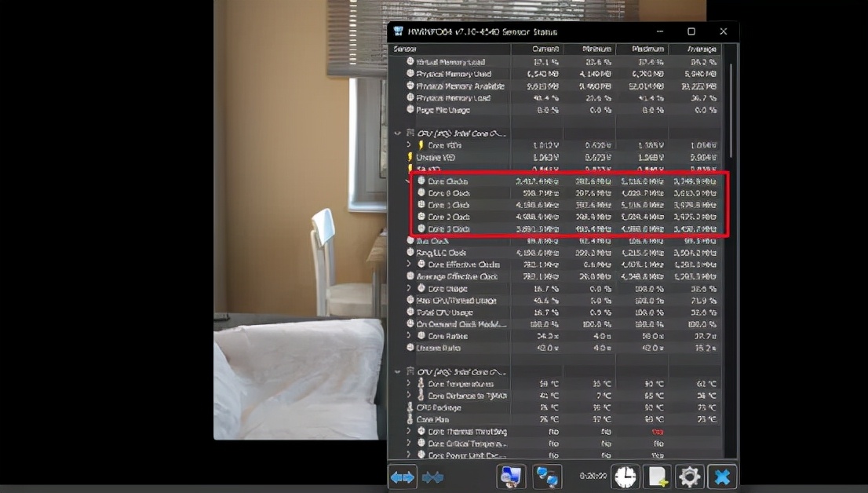Collapse the first CPU Intel Core section
Image resolution: width=868 pixels, height=493 pixels.
tap(398, 133)
